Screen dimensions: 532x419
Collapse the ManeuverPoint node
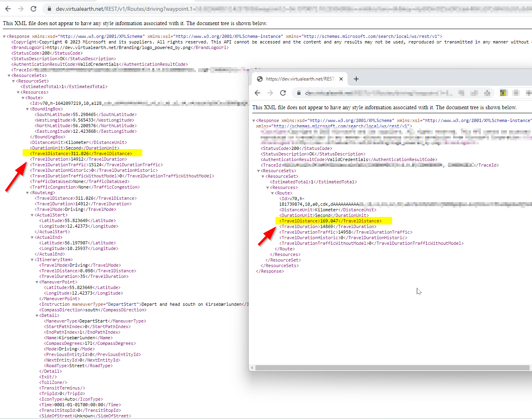37,282
